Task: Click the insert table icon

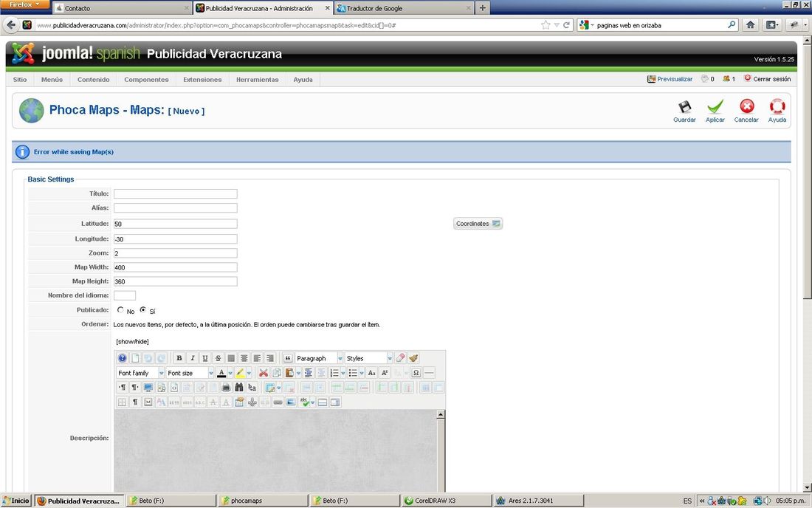Action: (269, 388)
